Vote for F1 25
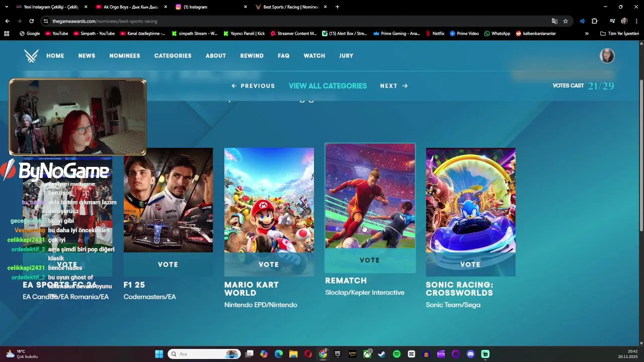This screenshot has height=362, width=644. [x=168, y=264]
